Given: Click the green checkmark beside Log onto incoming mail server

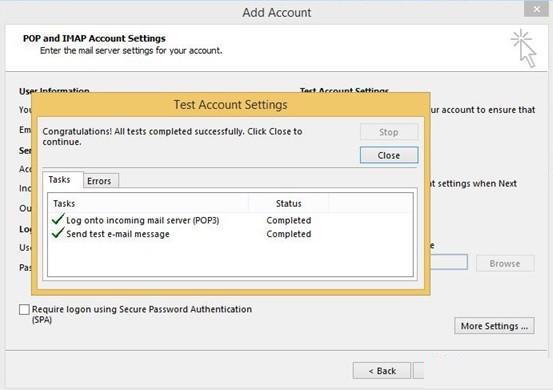Looking at the screenshot, I should 58,219.
